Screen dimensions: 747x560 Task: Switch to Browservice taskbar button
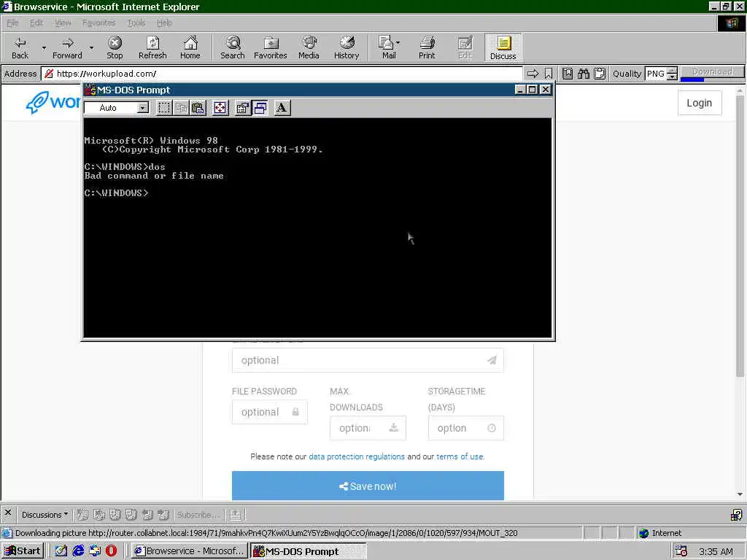[189, 551]
